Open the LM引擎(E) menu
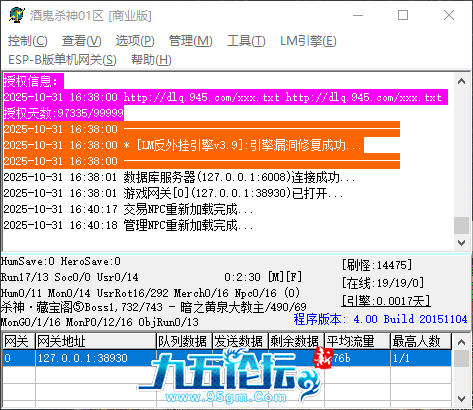 [x=308, y=41]
